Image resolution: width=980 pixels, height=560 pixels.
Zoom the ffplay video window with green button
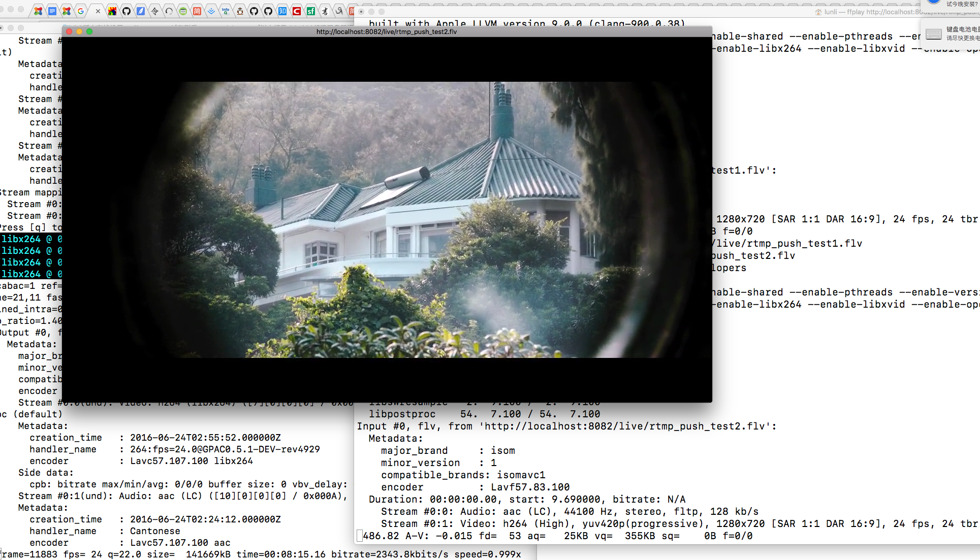(89, 31)
